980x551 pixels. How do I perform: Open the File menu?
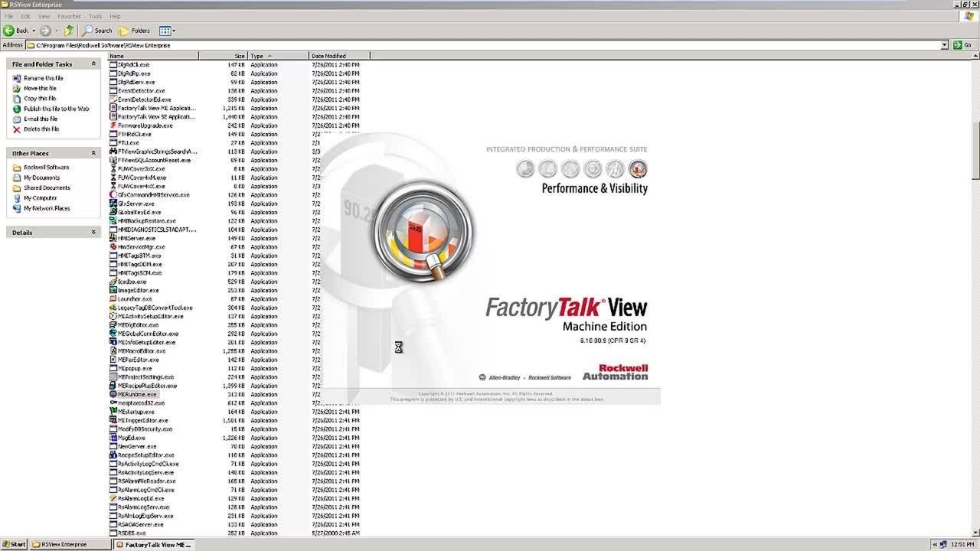[8, 16]
